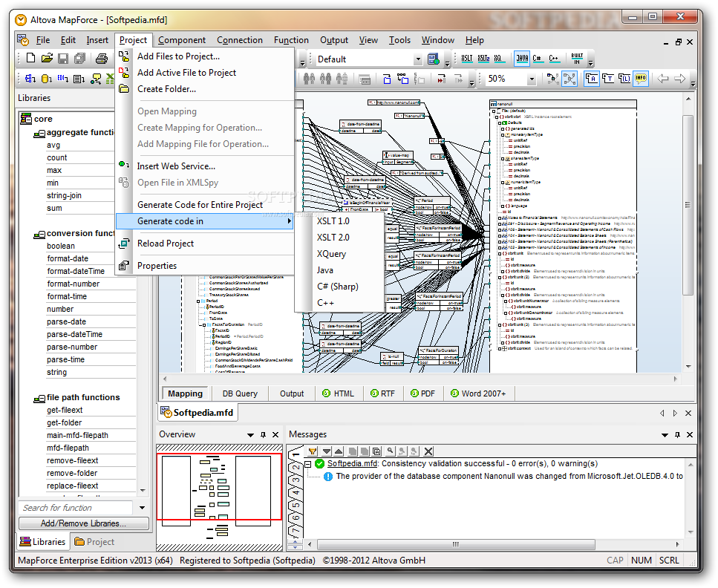Pin the Overview panel with pushpin icon

click(264, 434)
